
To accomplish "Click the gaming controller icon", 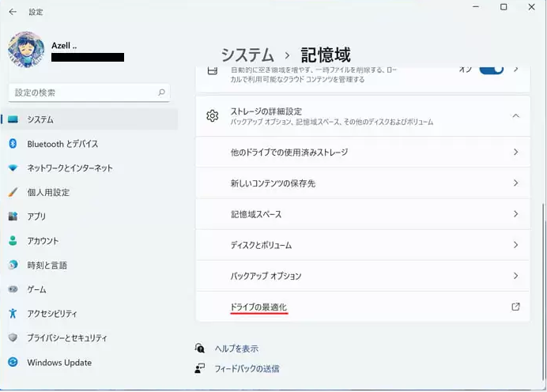I will [13, 289].
